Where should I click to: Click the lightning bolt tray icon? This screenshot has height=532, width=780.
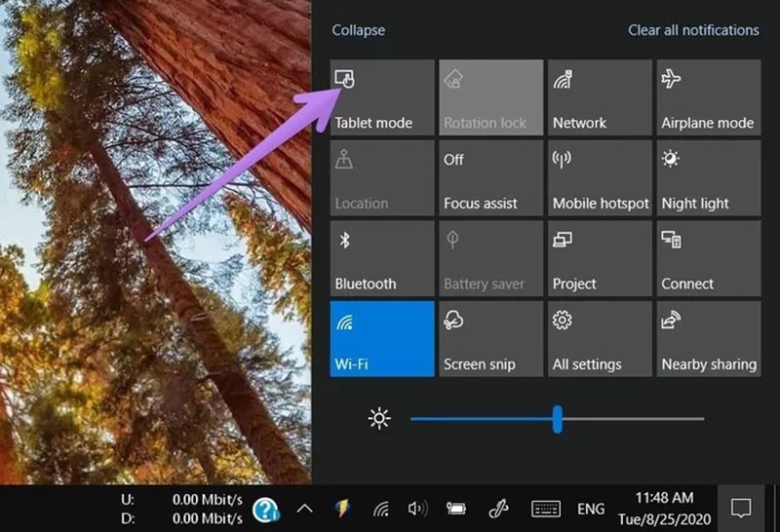[x=343, y=509]
